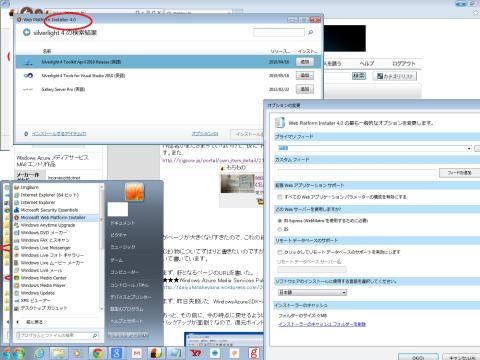Open デバイスとプリンター in Start menu
This screenshot has width=480, height=360.
pyautogui.click(x=131, y=297)
